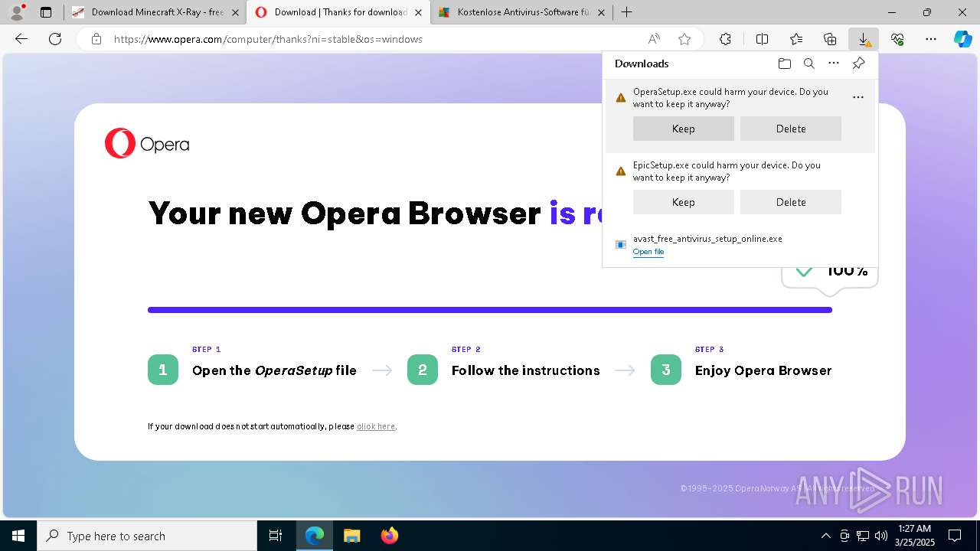980x551 pixels.
Task: Pin the Downloads panel
Action: (858, 64)
